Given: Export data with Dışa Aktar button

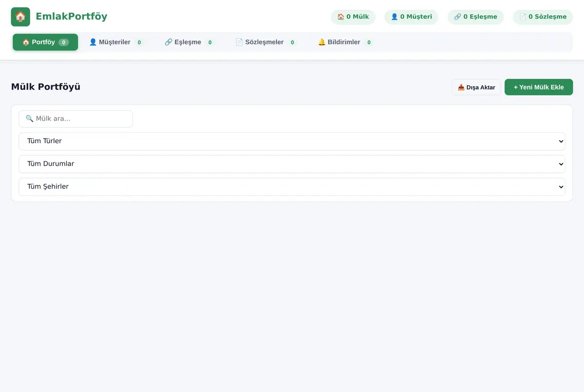Looking at the screenshot, I should tap(476, 88).
